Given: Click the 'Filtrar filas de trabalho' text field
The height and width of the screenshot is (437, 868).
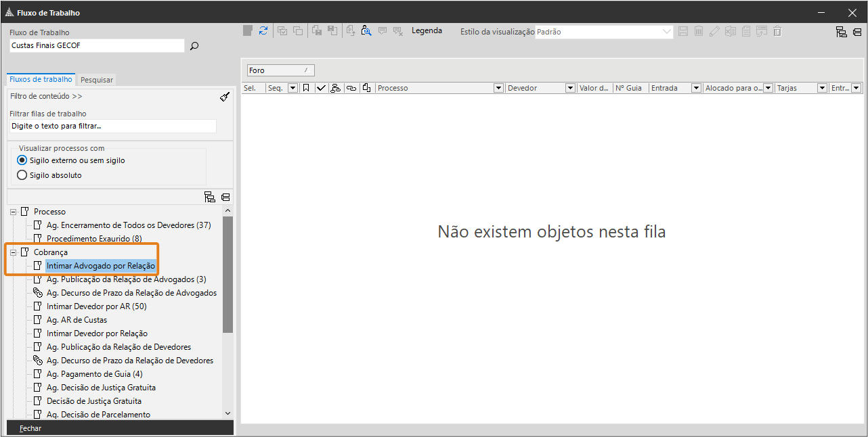Looking at the screenshot, I should pyautogui.click(x=113, y=126).
